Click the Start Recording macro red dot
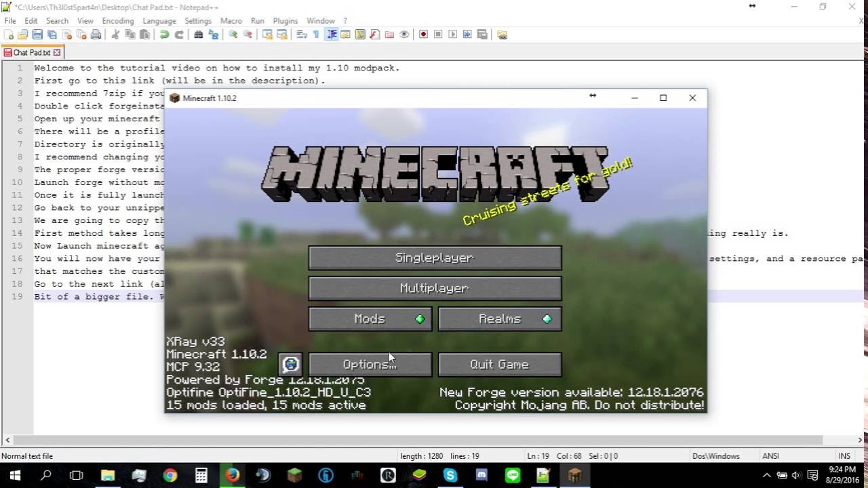Image resolution: width=868 pixels, height=488 pixels. [x=423, y=35]
